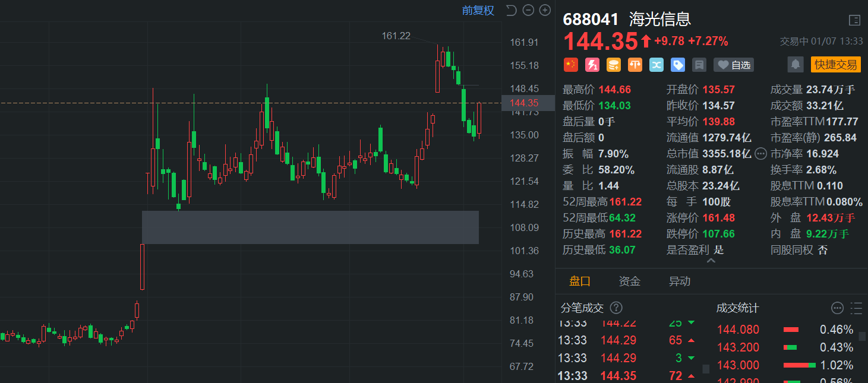Click the yellow coin stack icon

pos(614,65)
